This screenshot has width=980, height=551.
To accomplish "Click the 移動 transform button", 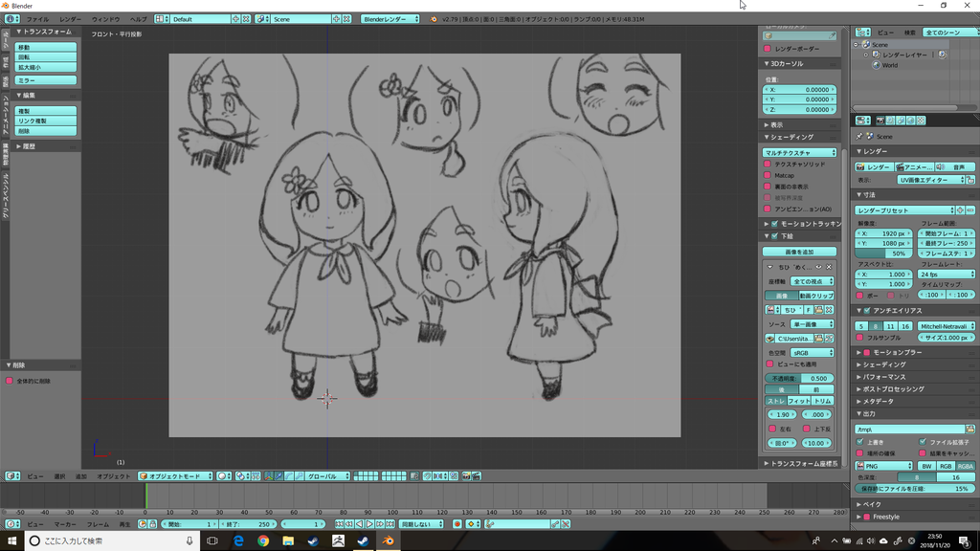I will [x=46, y=47].
